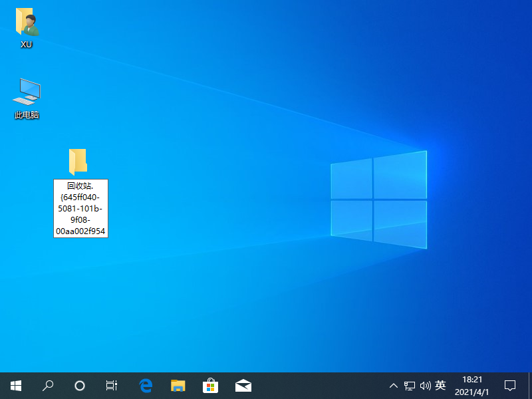Screen dimensions: 532x399
Task: Open File Explorer from the taskbar
Action: [178, 385]
